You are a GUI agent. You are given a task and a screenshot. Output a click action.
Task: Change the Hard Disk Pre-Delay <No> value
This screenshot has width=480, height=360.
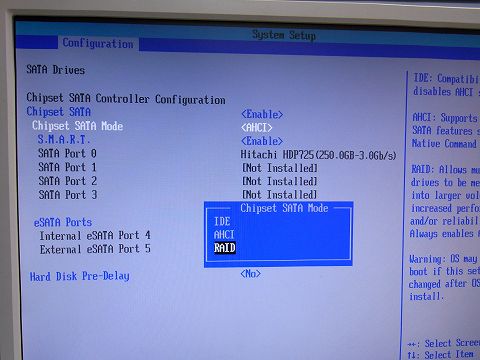(250, 274)
